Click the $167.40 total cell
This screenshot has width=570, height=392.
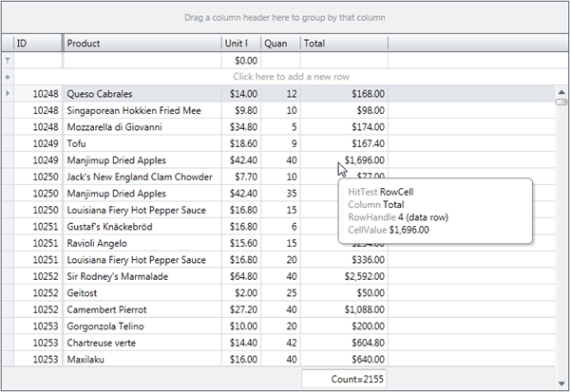tap(344, 143)
